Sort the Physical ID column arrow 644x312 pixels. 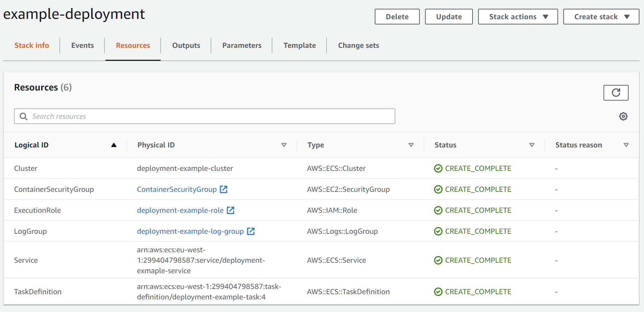point(284,145)
